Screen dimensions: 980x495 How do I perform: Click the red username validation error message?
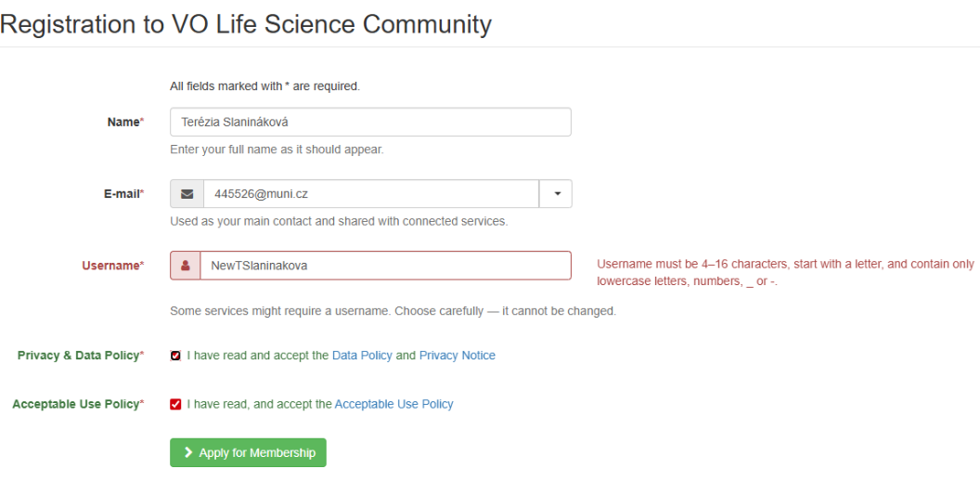coord(785,272)
